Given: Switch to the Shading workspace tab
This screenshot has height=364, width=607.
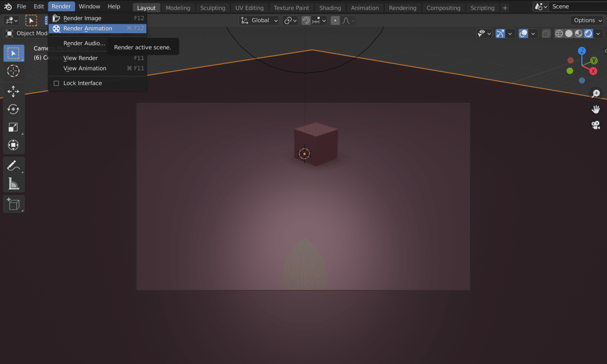Looking at the screenshot, I should [330, 8].
